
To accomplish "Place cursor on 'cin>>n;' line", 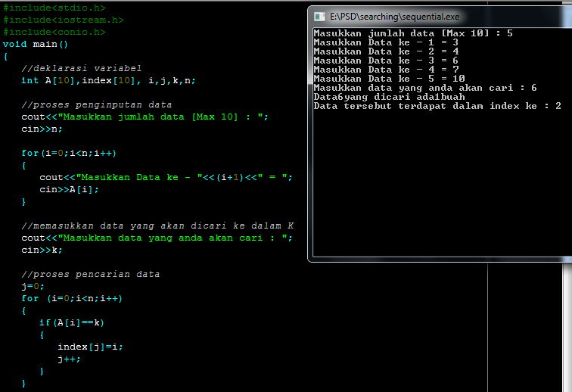I will click(x=42, y=129).
